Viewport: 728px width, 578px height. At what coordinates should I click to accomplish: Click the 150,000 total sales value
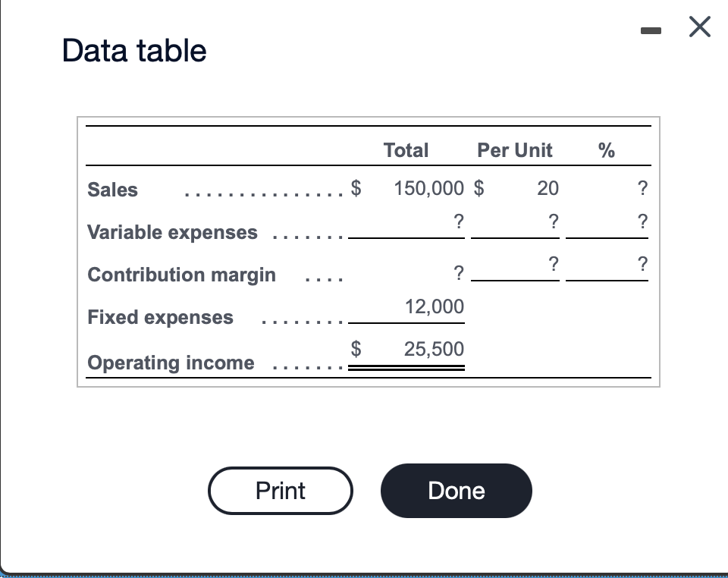pos(428,188)
